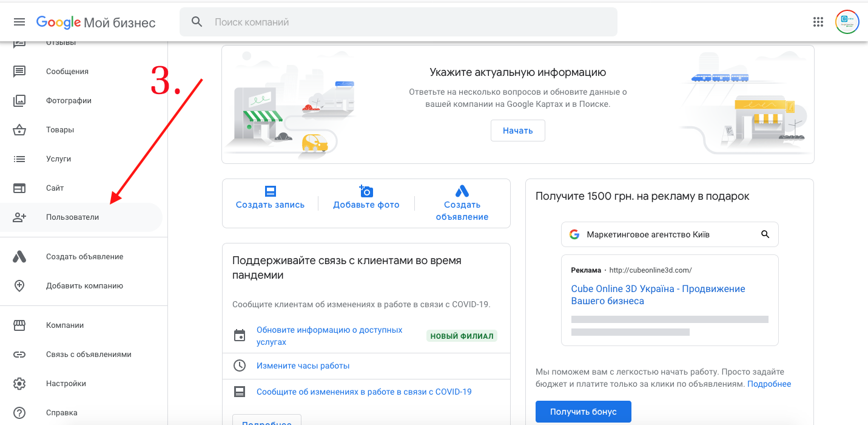The image size is (868, 425).
Task: Click the Товары basket icon
Action: point(19,130)
